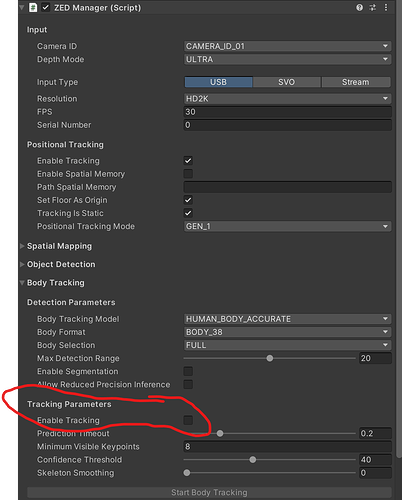Click the Skeleton Smoothing label
The height and width of the screenshot is (500, 402).
75,473
